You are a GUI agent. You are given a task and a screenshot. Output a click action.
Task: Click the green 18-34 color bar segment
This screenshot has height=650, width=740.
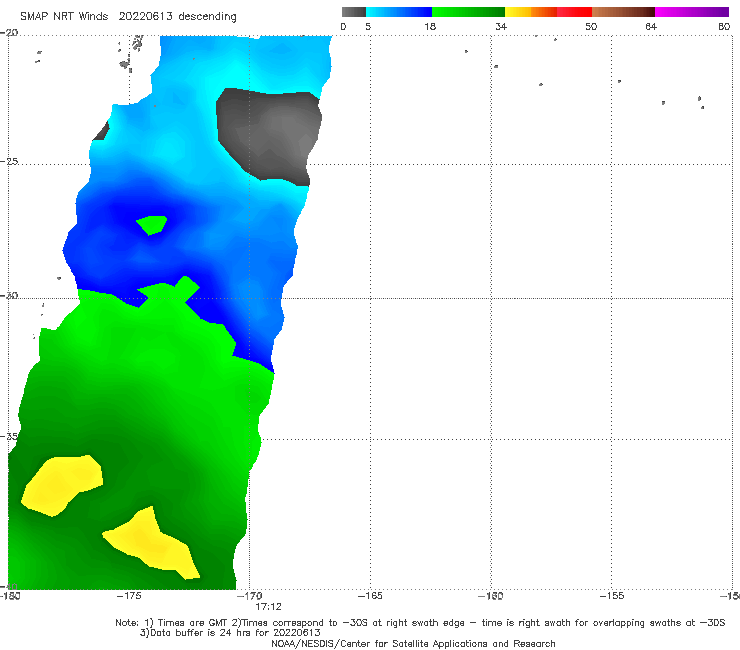point(468,12)
